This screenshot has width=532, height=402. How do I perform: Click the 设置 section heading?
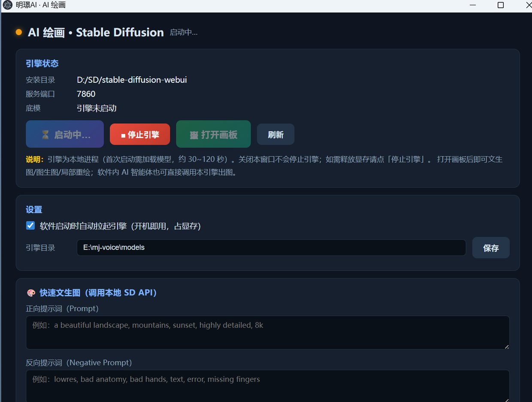point(34,209)
